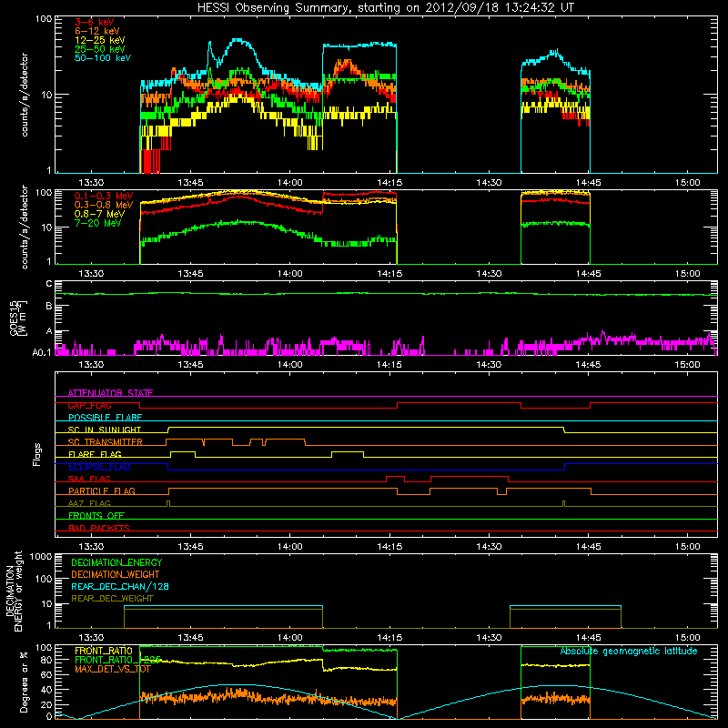728x728 pixels.
Task: Click the "DECIMATION ENERGY or weight" axis title
Action: click(x=14, y=591)
